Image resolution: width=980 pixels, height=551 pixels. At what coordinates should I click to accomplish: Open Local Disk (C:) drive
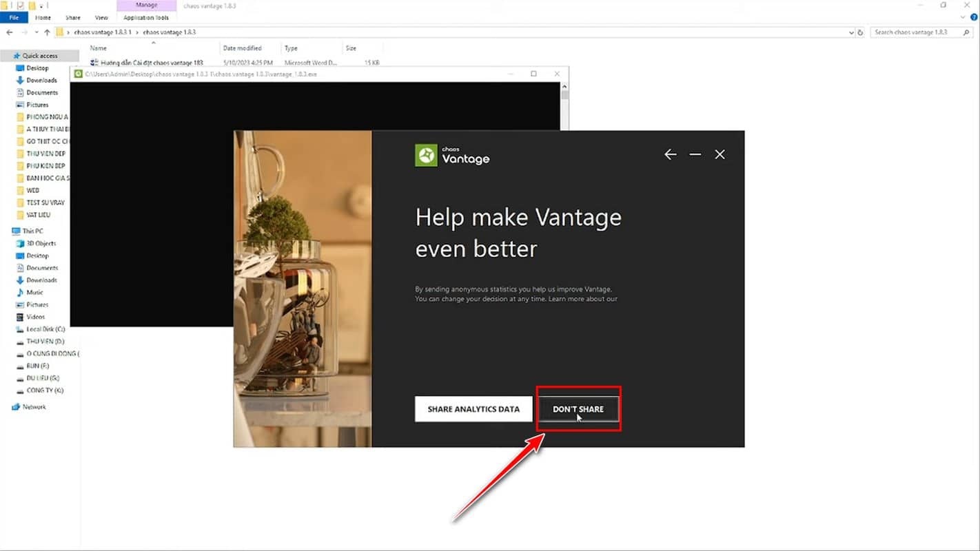(x=45, y=329)
